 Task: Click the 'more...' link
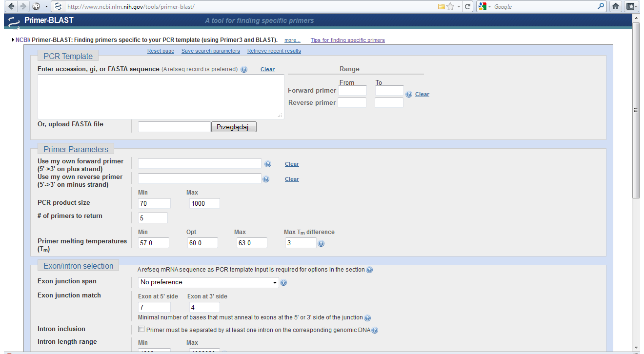click(x=292, y=40)
